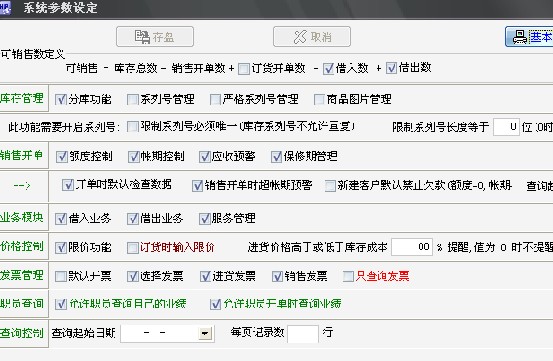Check 新建客户默认禁止欠款 checkbox
553x361 pixels.
330,185
